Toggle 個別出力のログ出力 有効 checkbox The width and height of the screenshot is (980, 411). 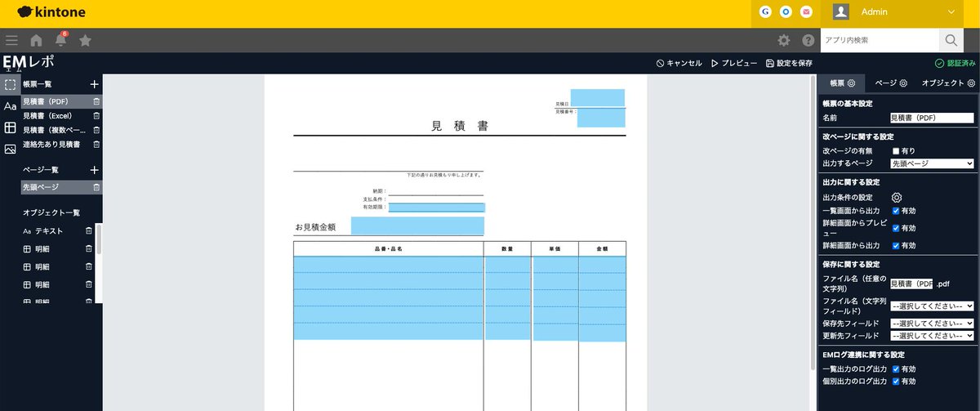896,382
